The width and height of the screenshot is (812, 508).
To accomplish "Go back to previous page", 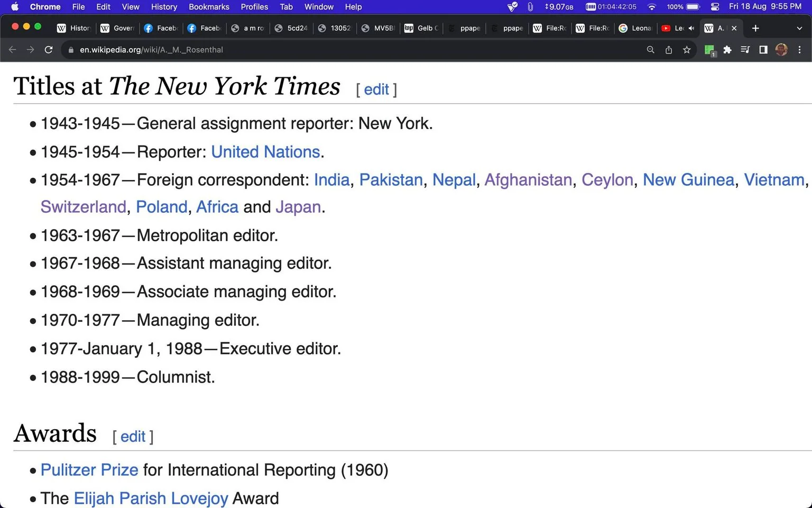I will (13, 50).
